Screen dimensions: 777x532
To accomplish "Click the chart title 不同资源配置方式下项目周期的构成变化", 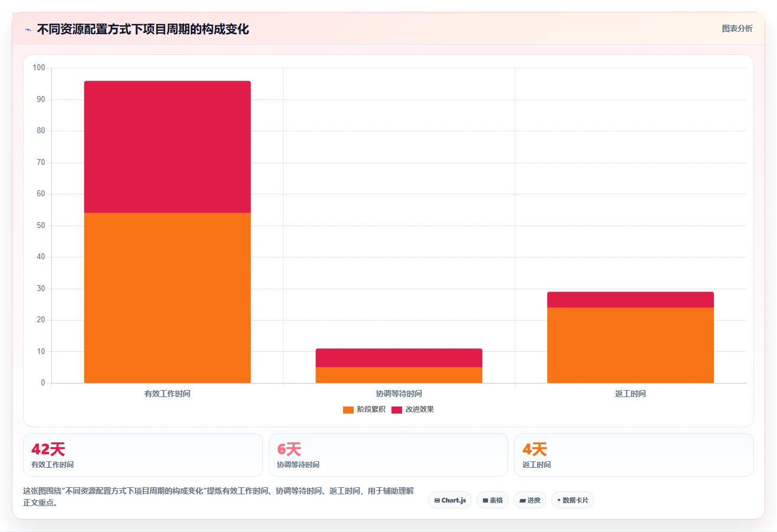I will click(143, 29).
